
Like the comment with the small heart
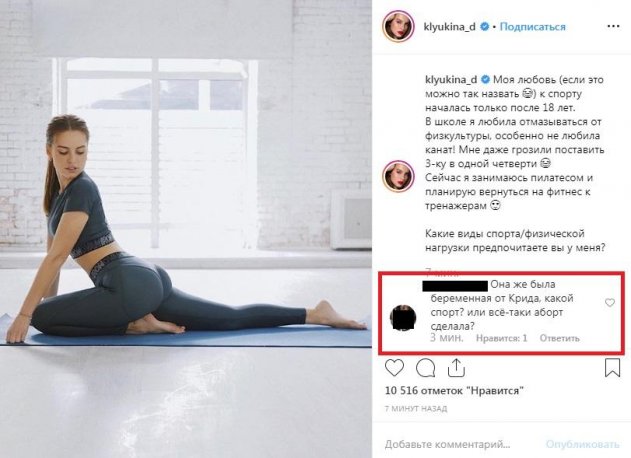point(610,302)
